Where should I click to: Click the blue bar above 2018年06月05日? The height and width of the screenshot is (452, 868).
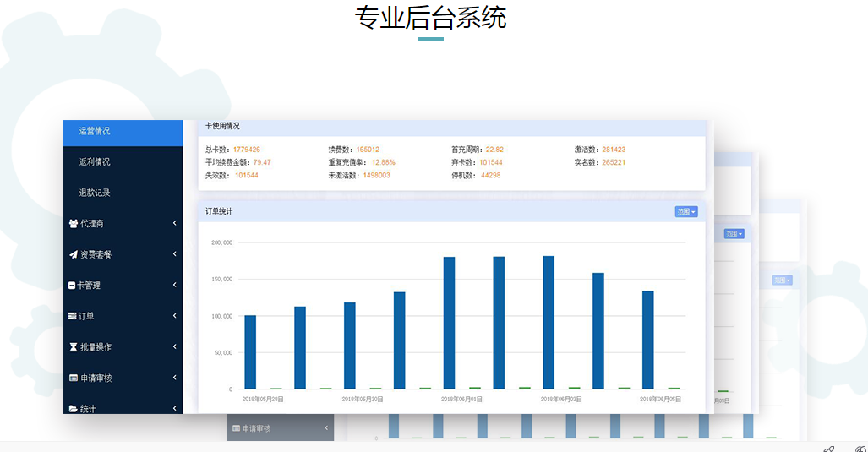(647, 340)
